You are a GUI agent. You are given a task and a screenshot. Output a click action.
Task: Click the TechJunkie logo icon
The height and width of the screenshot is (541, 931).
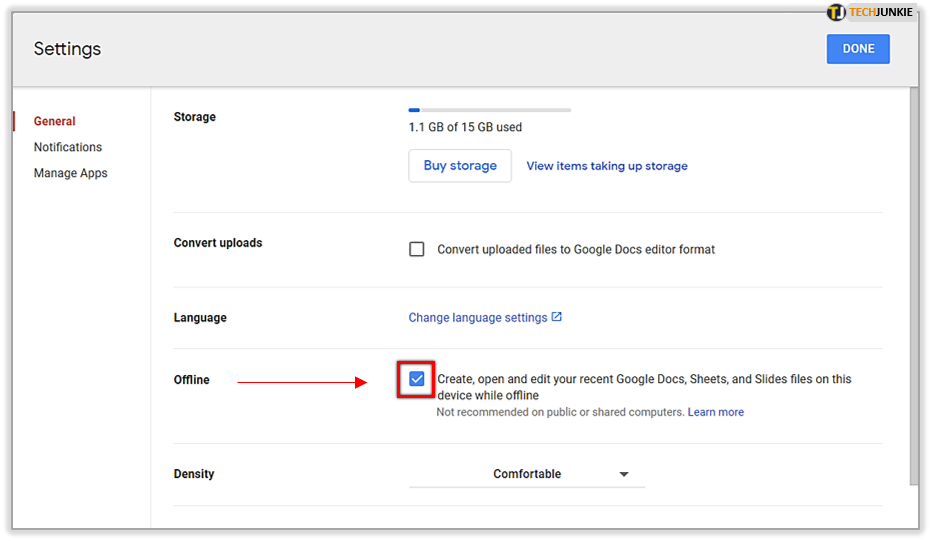tap(836, 12)
